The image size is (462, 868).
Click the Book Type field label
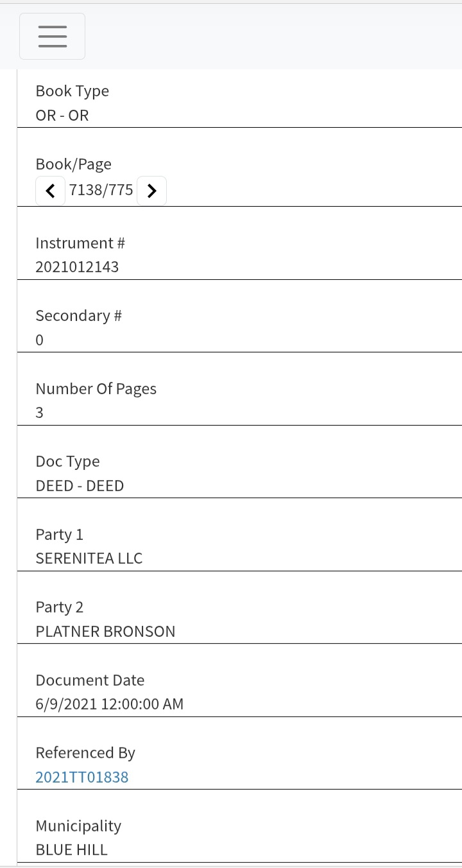(x=73, y=91)
